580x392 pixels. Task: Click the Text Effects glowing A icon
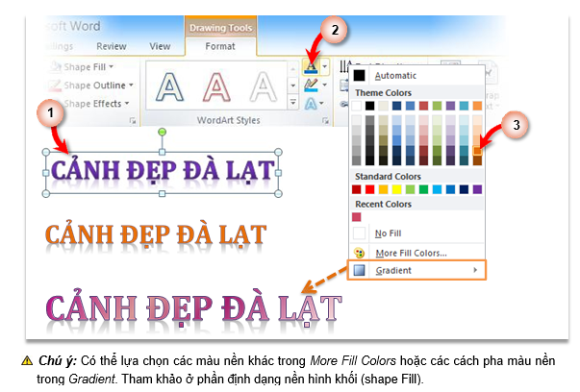pyautogui.click(x=311, y=104)
